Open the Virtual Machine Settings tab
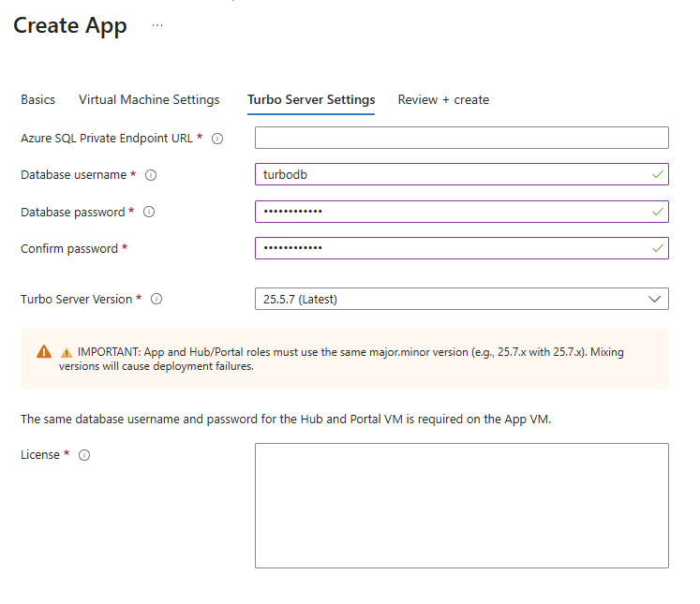Viewport: 700px width, 604px height. [x=149, y=99]
